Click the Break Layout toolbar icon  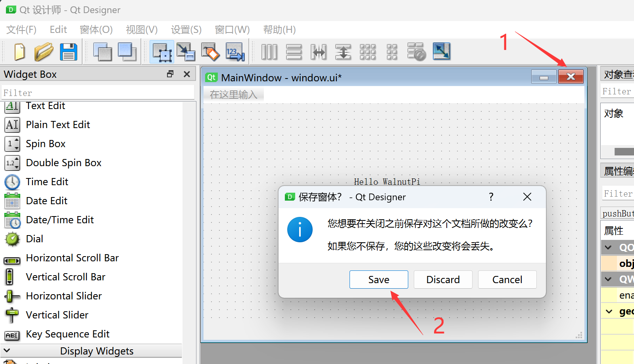417,52
